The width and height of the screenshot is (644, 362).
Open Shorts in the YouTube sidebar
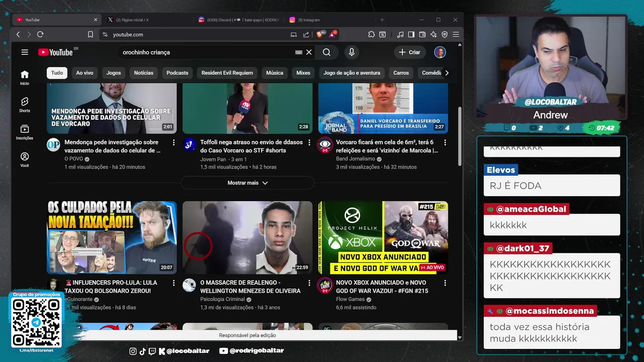click(25, 105)
